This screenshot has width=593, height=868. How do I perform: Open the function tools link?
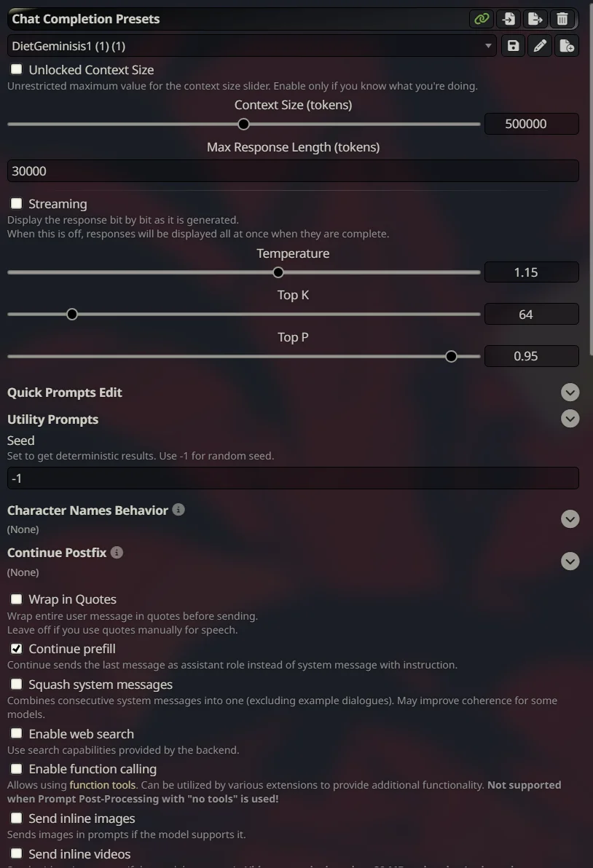pyautogui.click(x=102, y=785)
